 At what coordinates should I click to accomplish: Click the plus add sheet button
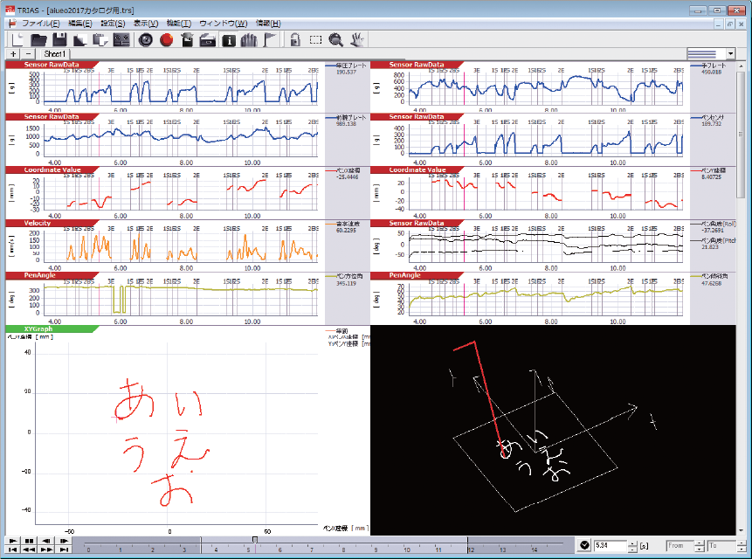coord(13,54)
